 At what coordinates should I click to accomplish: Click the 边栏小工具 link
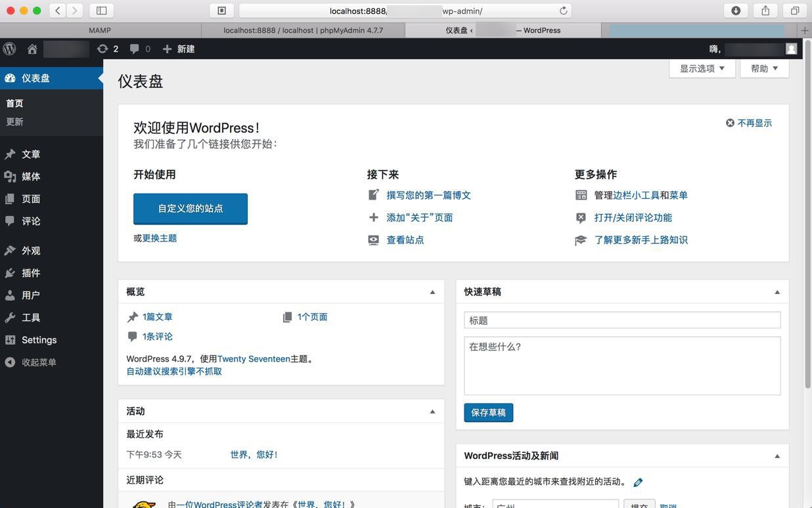[x=636, y=195]
